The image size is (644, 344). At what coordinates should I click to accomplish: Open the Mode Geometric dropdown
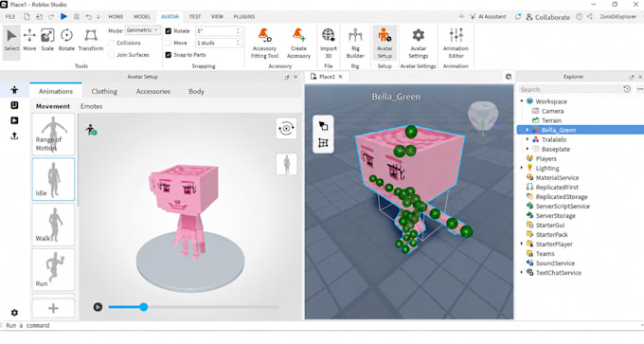(x=142, y=30)
